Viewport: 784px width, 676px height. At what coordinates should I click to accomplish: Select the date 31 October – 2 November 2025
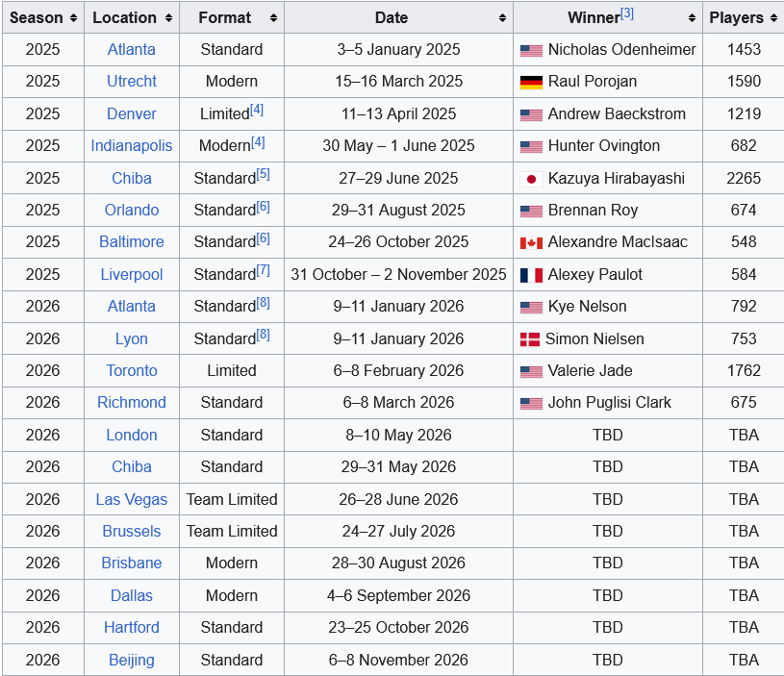tap(398, 274)
